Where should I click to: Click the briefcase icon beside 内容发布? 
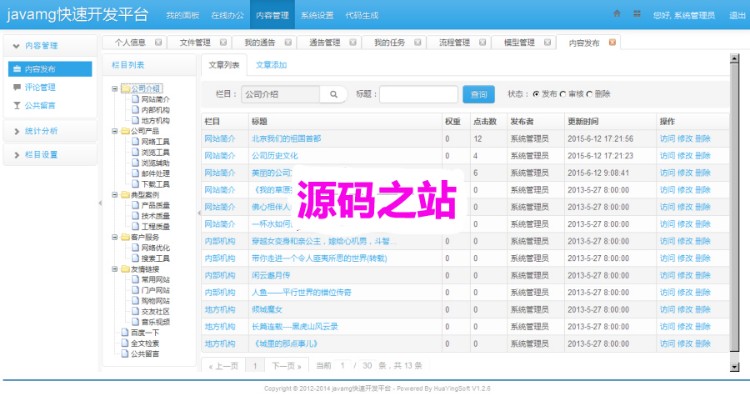tap(17, 69)
